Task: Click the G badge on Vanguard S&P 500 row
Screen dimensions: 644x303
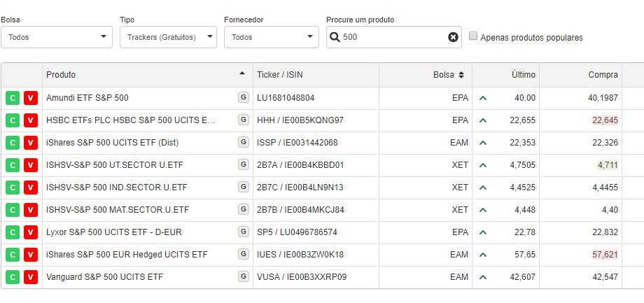Action: pos(243,276)
